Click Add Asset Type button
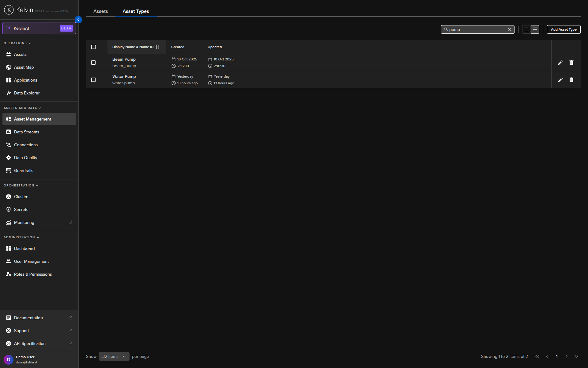Screen dimensions: 588x368 pyautogui.click(x=563, y=29)
